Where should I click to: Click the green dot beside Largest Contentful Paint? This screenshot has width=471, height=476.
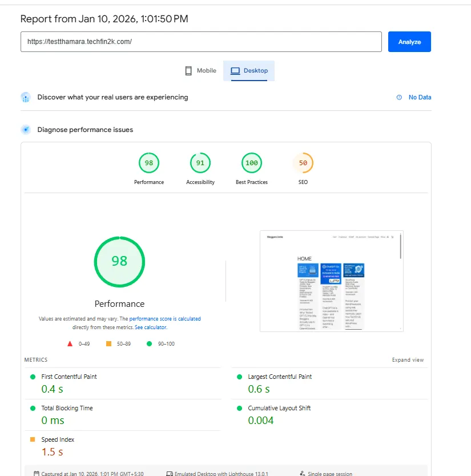(x=239, y=377)
